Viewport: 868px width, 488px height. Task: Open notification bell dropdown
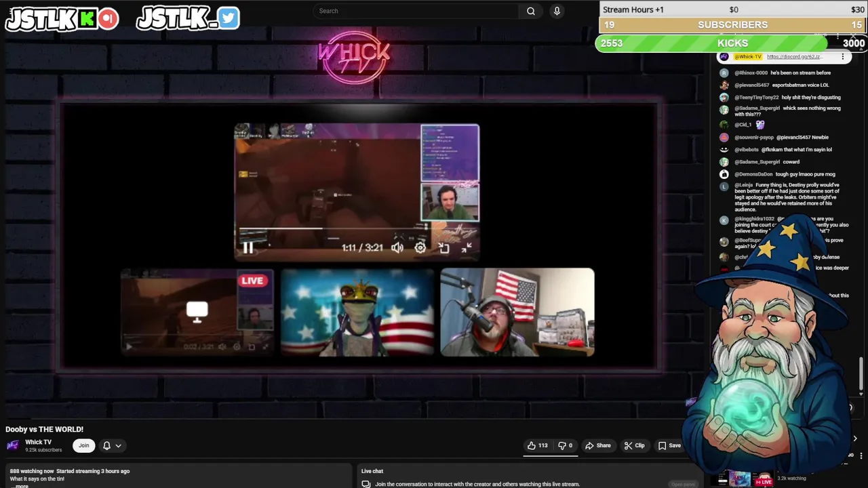pyautogui.click(x=112, y=445)
